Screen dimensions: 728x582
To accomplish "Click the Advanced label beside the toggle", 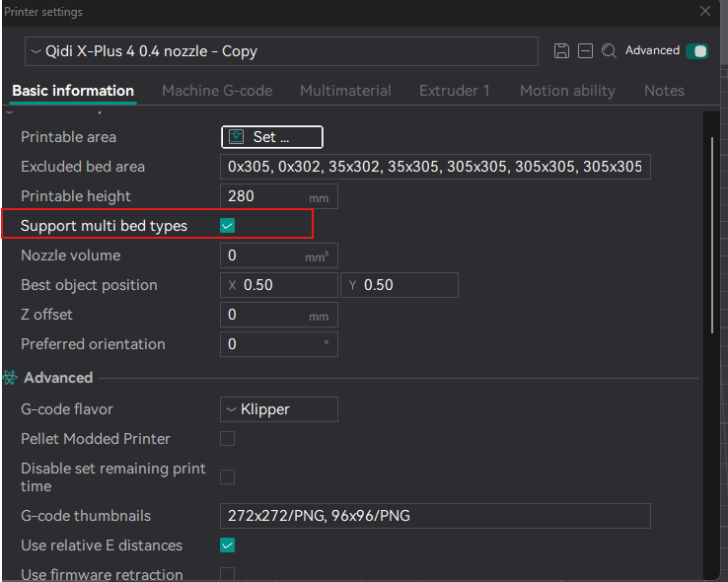I will click(652, 50).
